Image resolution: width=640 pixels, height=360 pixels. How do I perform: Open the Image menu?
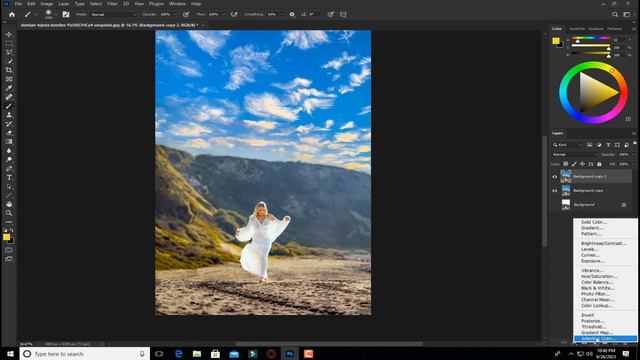click(47, 4)
